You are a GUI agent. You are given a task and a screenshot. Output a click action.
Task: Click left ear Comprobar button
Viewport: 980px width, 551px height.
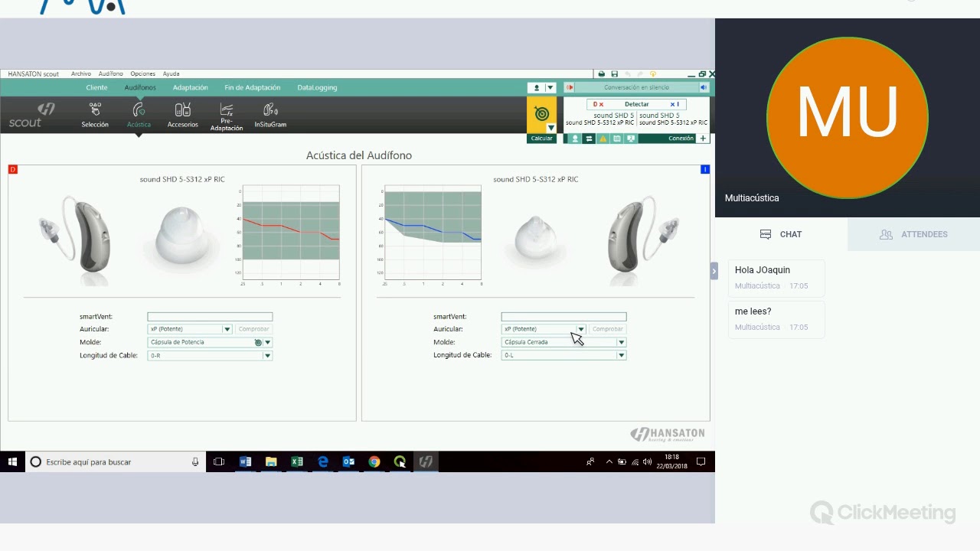coord(608,329)
